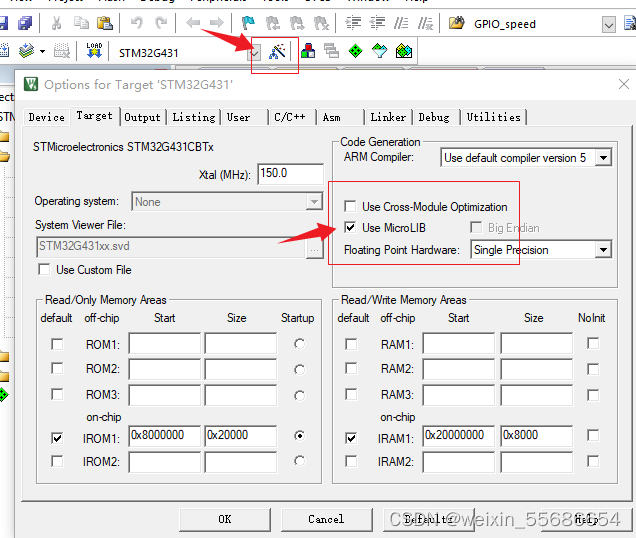Enable Use Cross-Module Optimization checkbox

point(350,206)
